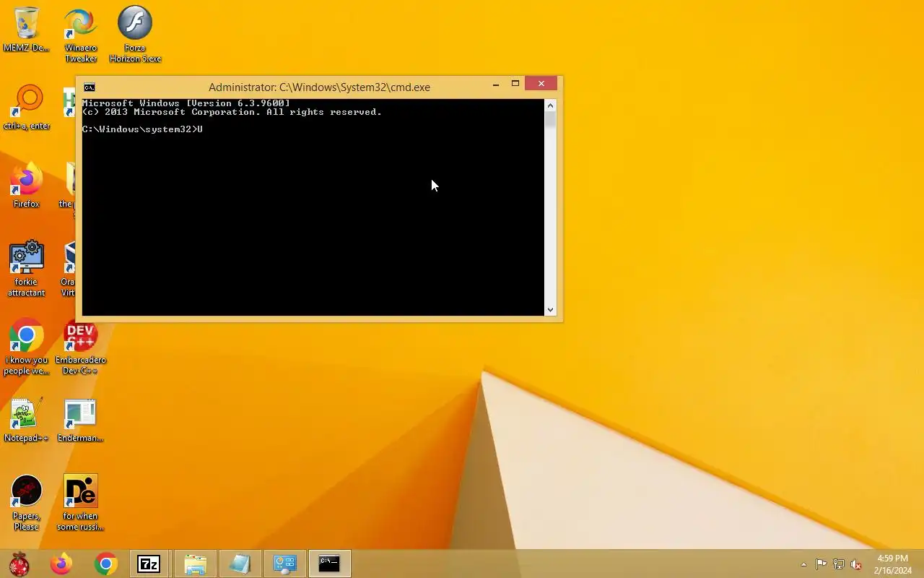
Task: Click the '2013 Microsoft Corporation' copyright line
Action: (x=232, y=112)
